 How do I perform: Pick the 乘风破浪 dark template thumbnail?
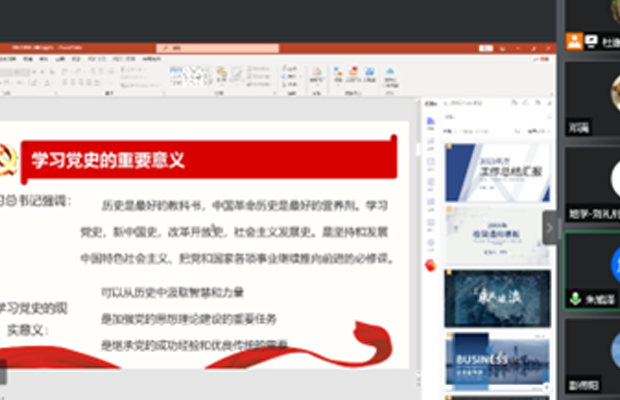click(497, 298)
